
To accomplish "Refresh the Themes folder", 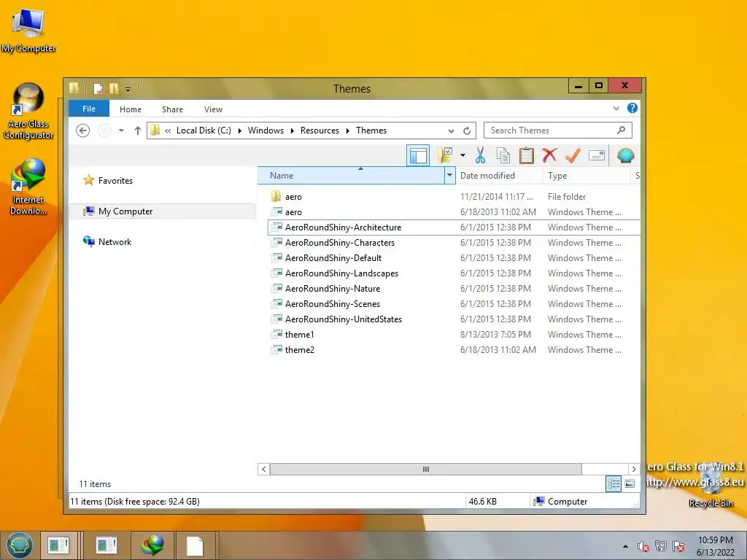I will (467, 131).
